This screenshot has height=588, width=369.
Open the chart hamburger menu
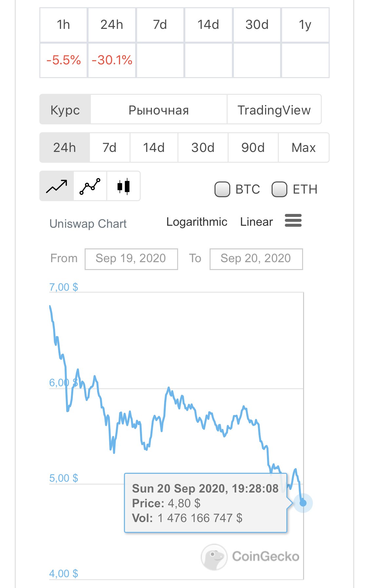tap(293, 220)
